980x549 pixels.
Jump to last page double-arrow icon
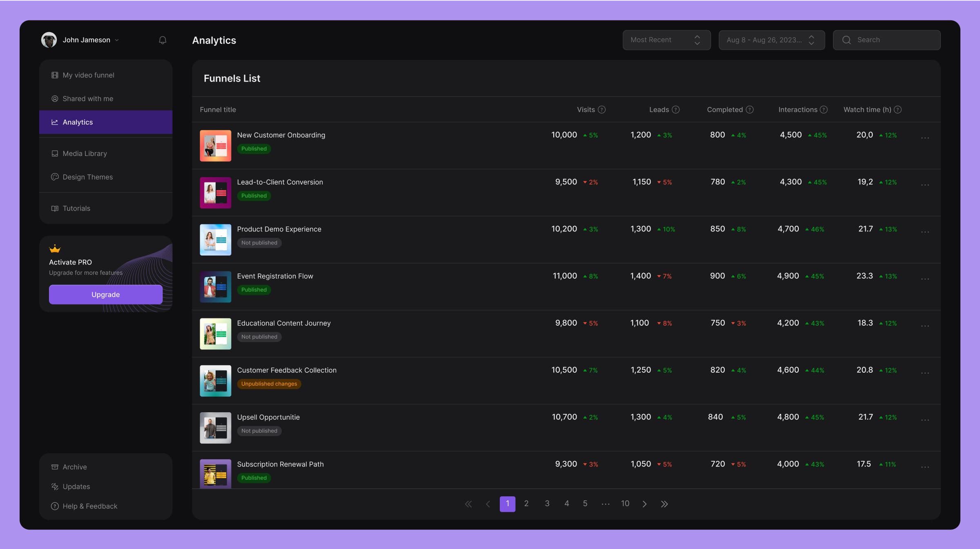click(664, 504)
